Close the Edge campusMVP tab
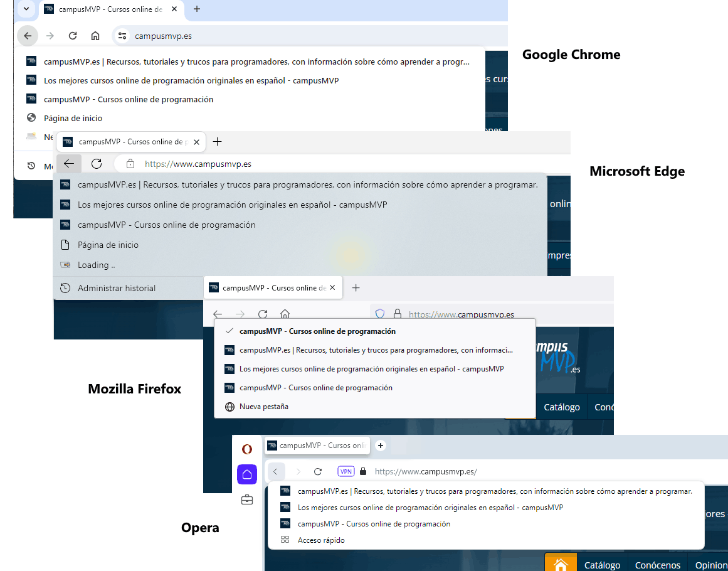Screen dimensions: 728x571 click(x=197, y=142)
